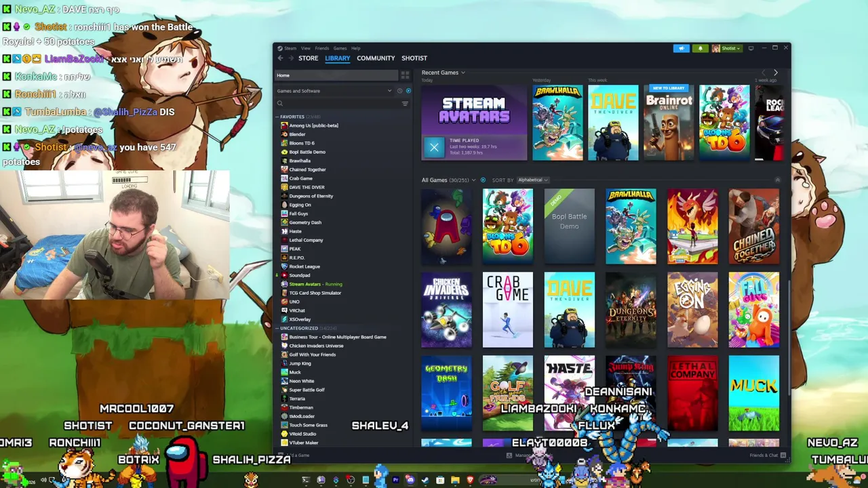Image resolution: width=868 pixels, height=488 pixels.
Task: Open the View menu
Action: 306,48
